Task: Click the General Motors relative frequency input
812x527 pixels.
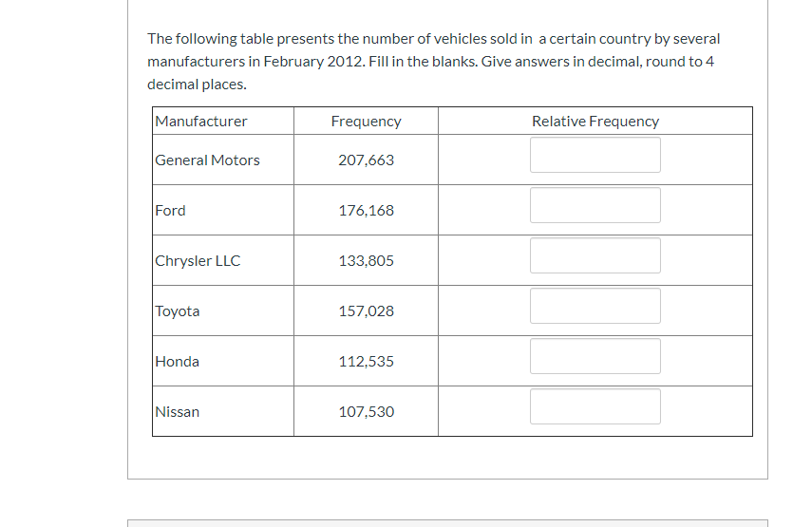Action: click(595, 155)
